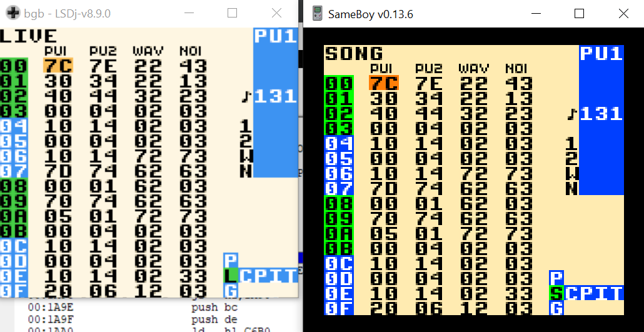The width and height of the screenshot is (644, 332).
Task: Click T in SameBoy screen map row
Action: [616, 293]
